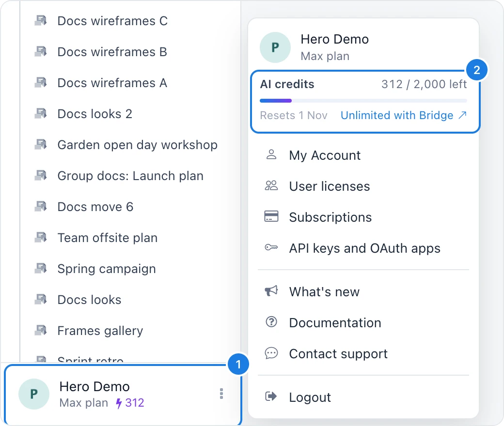
Task: Click 'Max plan' under popup Hero Demo
Action: (325, 56)
